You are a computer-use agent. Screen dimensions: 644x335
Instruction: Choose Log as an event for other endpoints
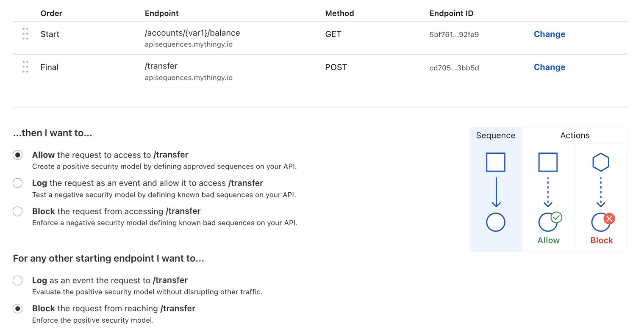click(17, 280)
